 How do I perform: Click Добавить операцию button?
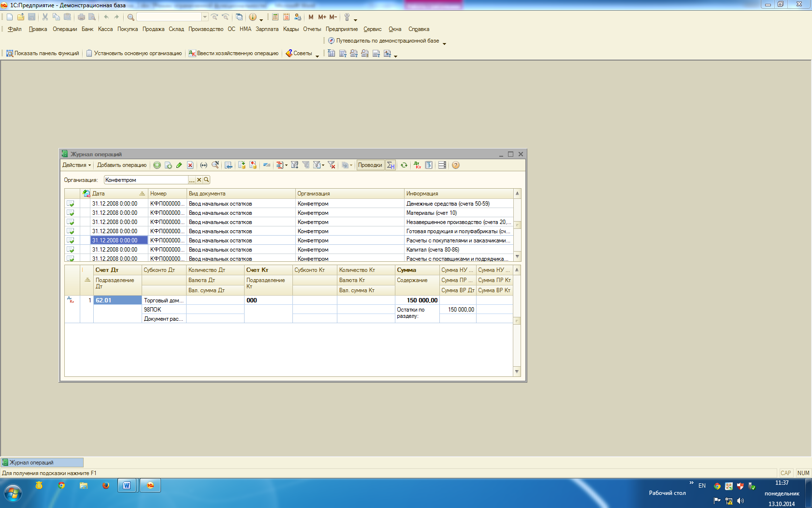click(122, 165)
